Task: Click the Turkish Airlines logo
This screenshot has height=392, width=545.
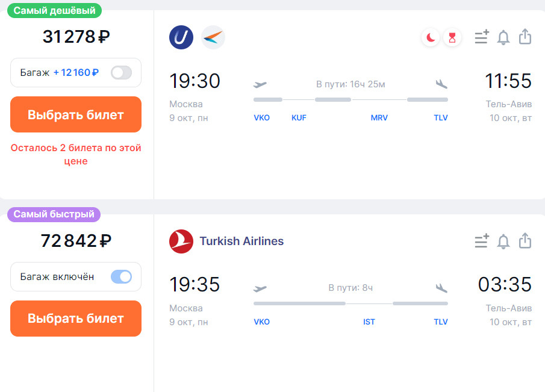Action: click(x=181, y=241)
